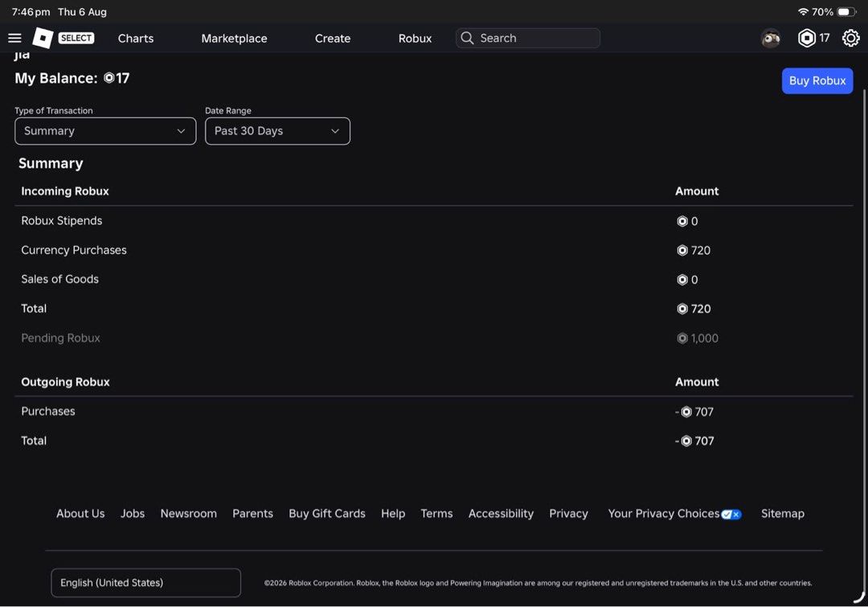Image resolution: width=868 pixels, height=607 pixels.
Task: Click Robux icon in Pending Robux row
Action: 682,338
